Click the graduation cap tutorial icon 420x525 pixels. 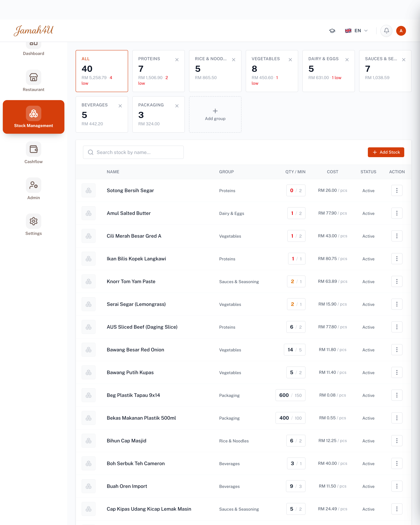click(x=332, y=31)
